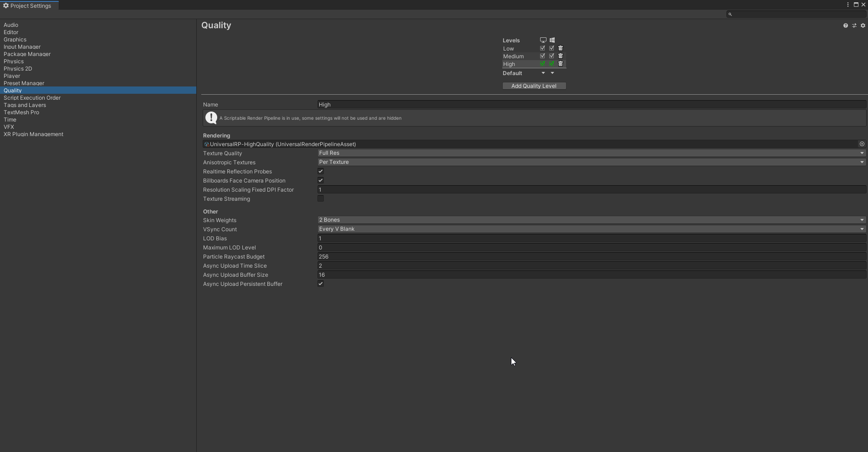Click the desktop platform icon above Levels grid
The image size is (868, 452).
542,40
